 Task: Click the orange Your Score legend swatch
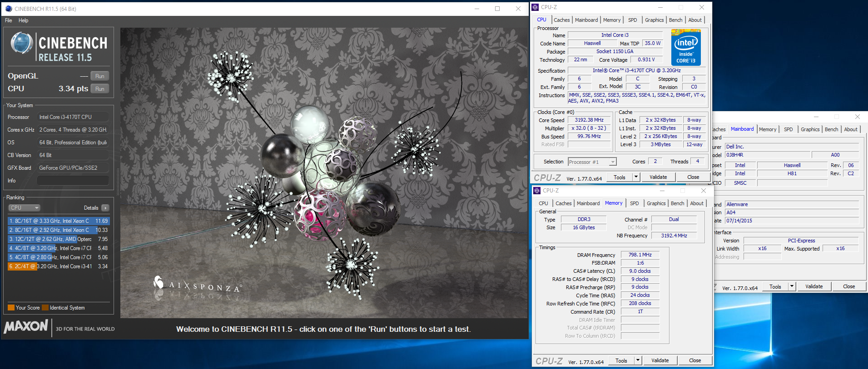point(11,308)
